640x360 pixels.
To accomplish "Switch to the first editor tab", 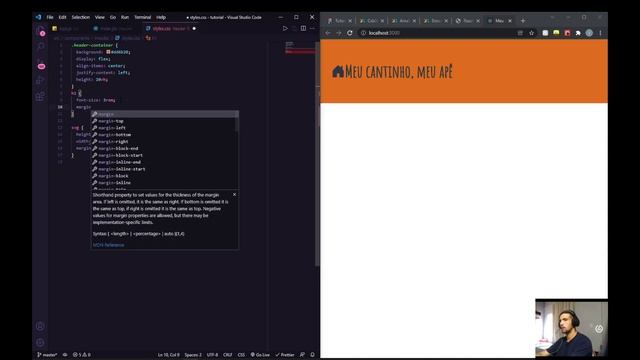I will (68, 29).
